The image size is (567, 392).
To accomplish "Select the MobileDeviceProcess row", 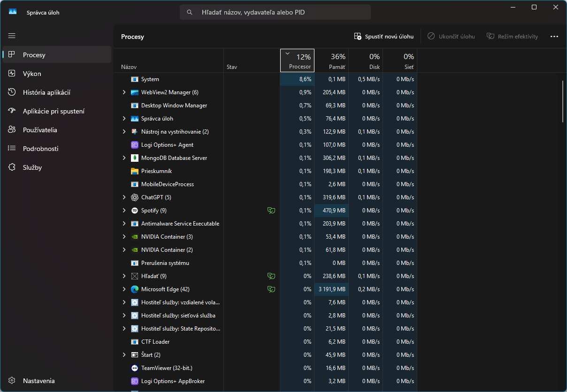I will (x=265, y=184).
